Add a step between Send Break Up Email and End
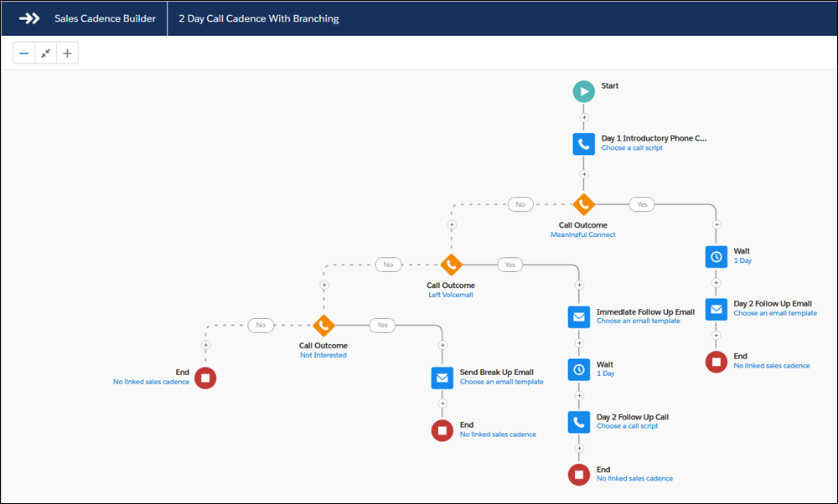Screen dimensions: 838x504 coord(442,404)
